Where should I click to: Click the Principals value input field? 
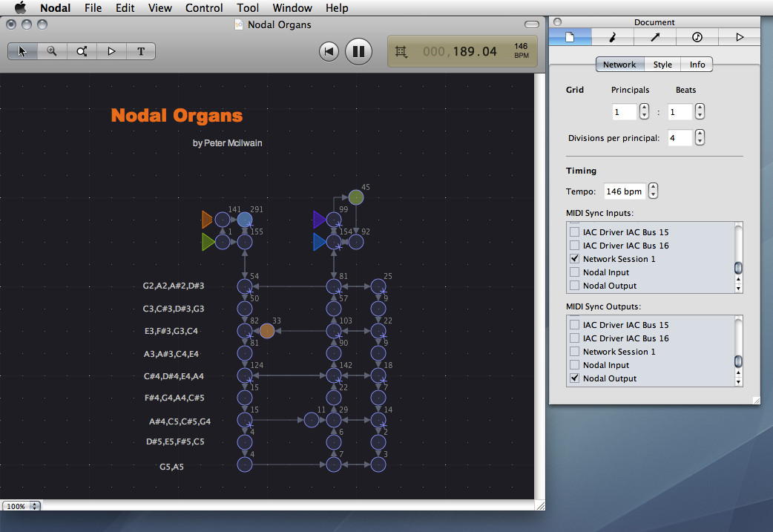(x=624, y=112)
